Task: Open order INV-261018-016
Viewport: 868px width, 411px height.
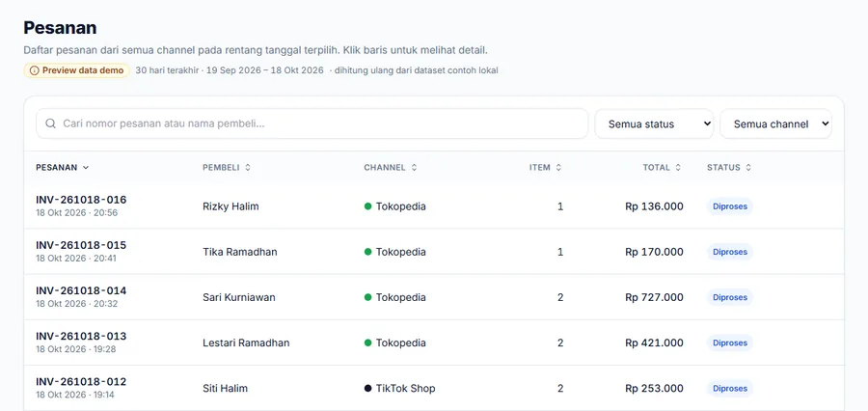Action: (81, 200)
